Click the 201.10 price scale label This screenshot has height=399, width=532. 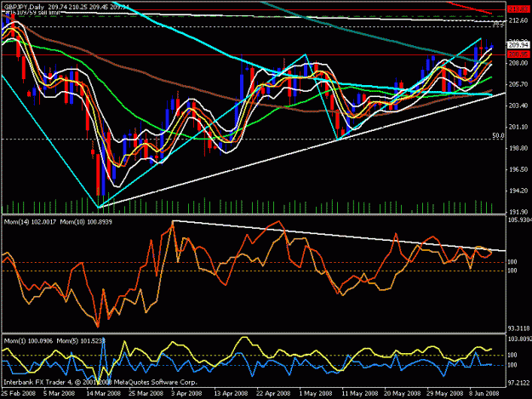(518, 127)
